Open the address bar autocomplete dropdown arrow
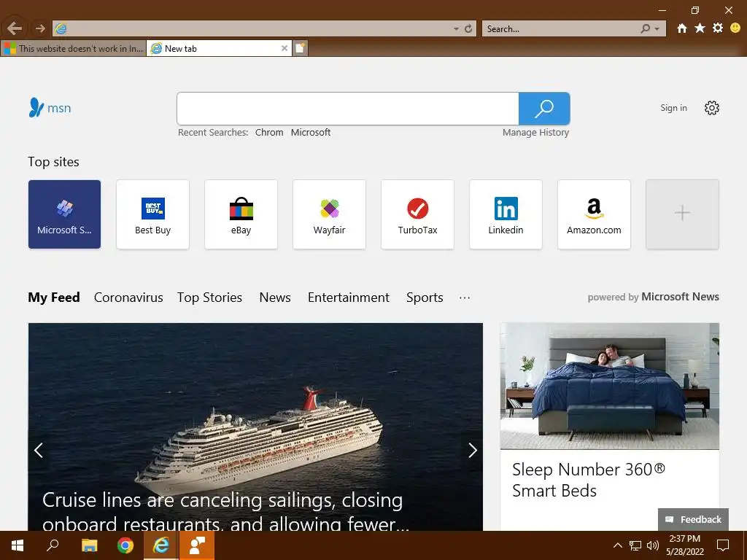This screenshot has width=747, height=560. tap(456, 29)
